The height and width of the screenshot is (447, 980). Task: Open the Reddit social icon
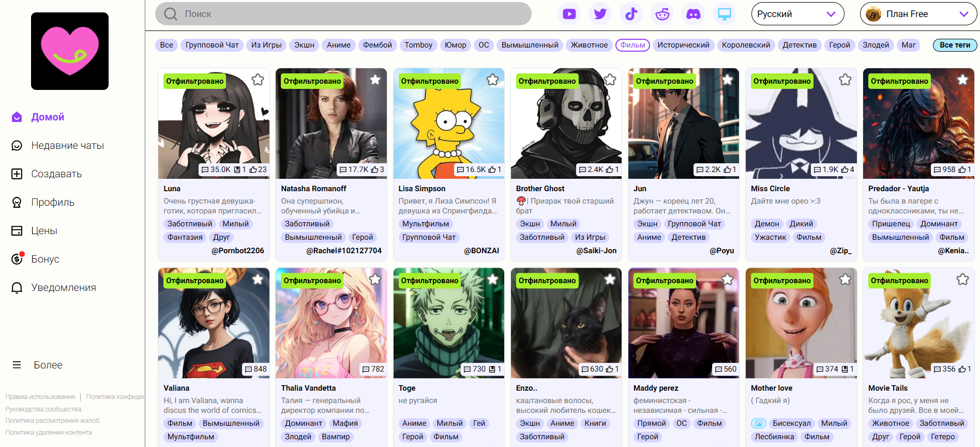pyautogui.click(x=662, y=14)
